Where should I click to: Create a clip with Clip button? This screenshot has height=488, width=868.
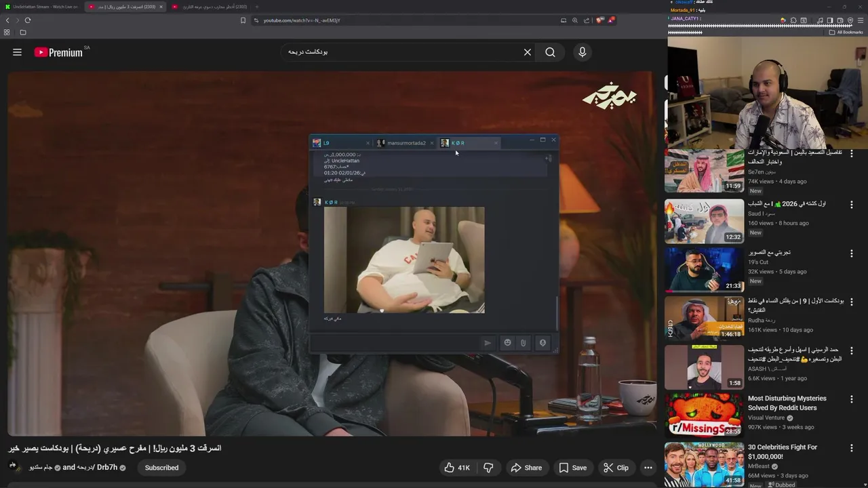pyautogui.click(x=616, y=468)
